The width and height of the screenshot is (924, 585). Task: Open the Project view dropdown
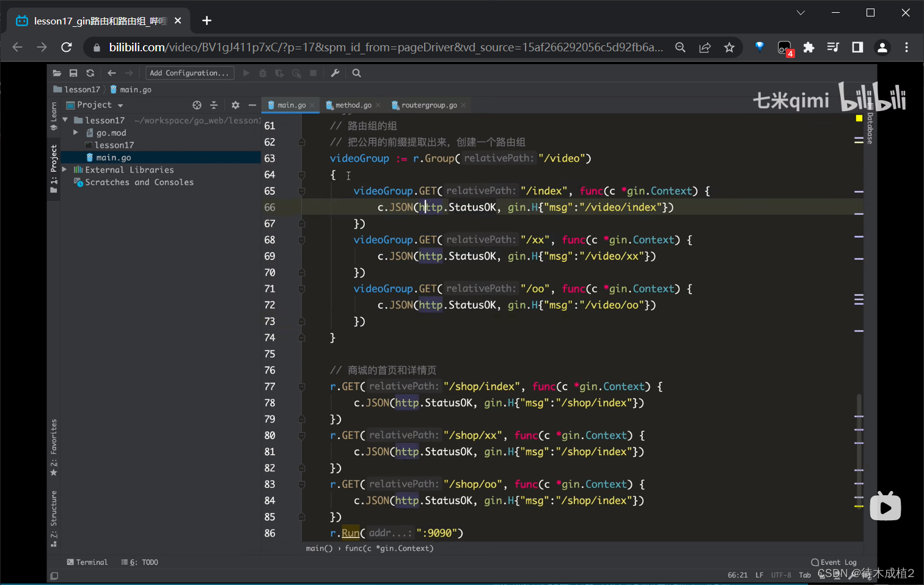pyautogui.click(x=120, y=106)
